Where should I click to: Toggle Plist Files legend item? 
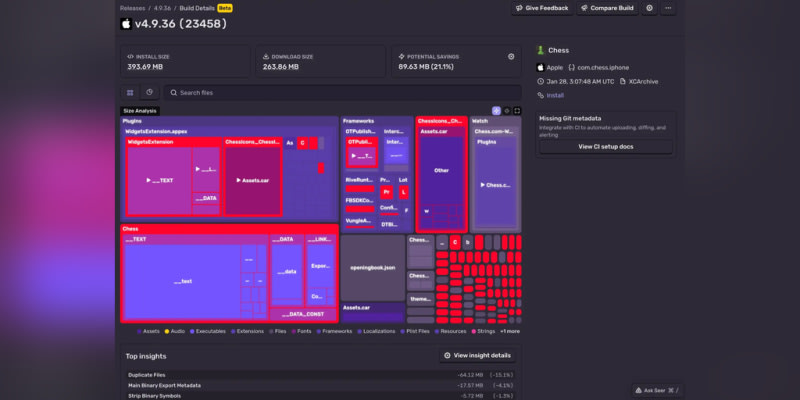tap(415, 332)
